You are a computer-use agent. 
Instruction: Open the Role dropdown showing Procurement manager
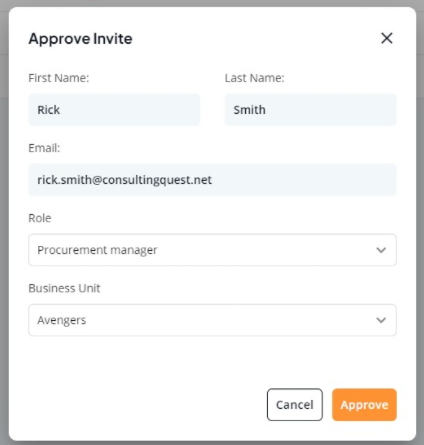[x=212, y=250]
